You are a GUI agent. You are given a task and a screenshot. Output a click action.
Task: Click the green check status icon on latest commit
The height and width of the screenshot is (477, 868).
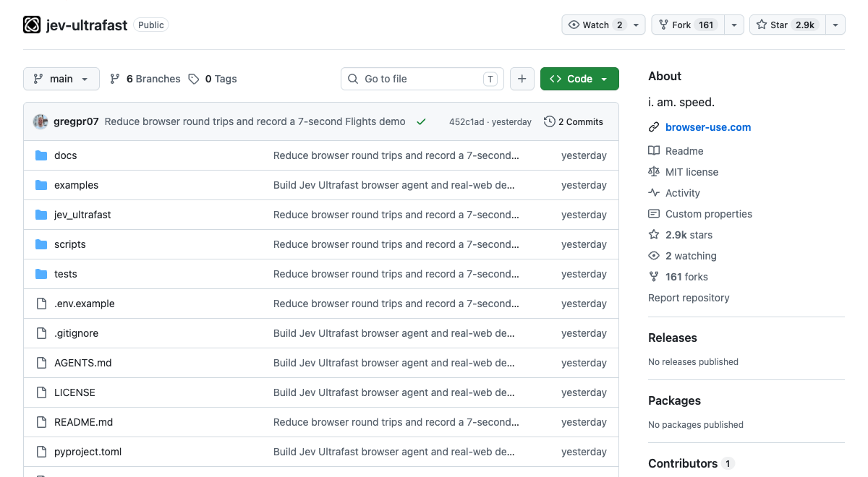click(x=421, y=122)
